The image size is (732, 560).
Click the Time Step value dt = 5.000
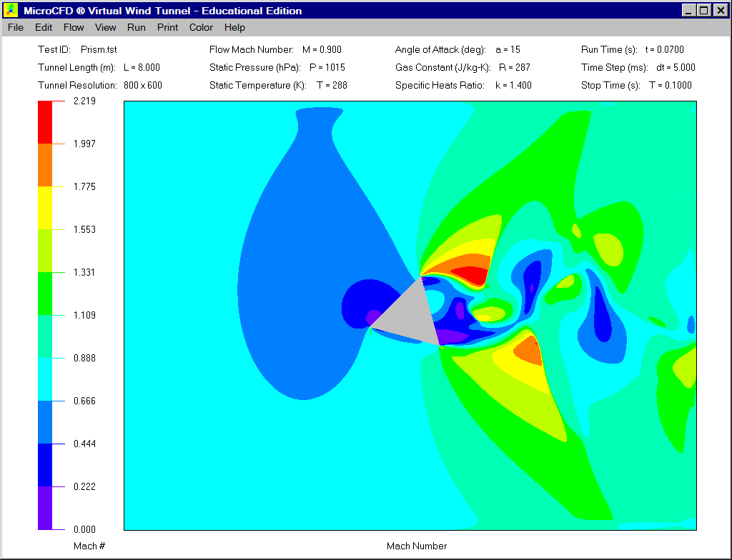click(x=676, y=67)
